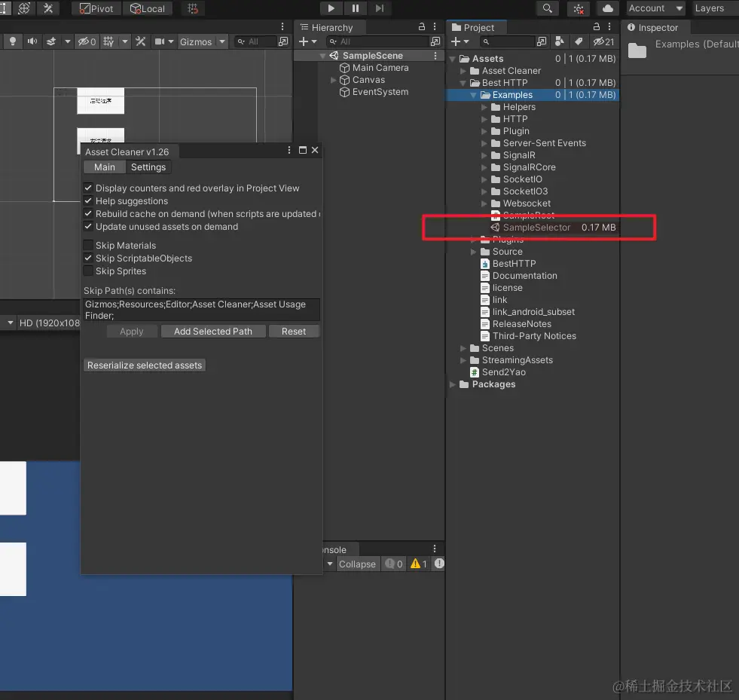Open the Account dropdown

[655, 8]
